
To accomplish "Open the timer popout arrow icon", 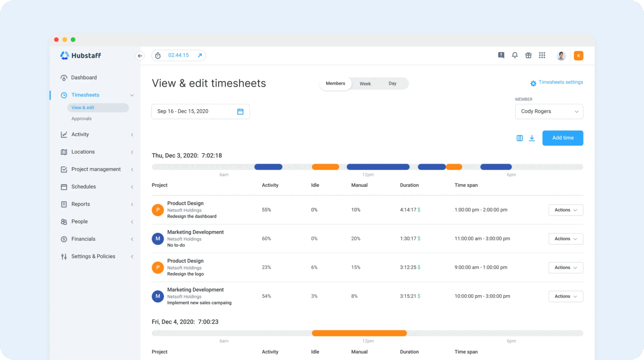I will point(200,55).
